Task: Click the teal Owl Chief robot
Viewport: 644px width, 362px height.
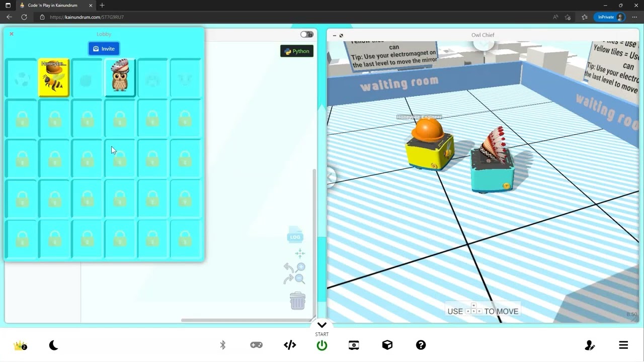Action: pos(493,161)
